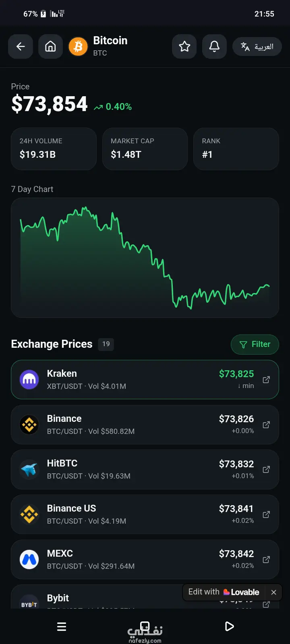
Task: Select the Binance US exchange row
Action: click(x=145, y=514)
